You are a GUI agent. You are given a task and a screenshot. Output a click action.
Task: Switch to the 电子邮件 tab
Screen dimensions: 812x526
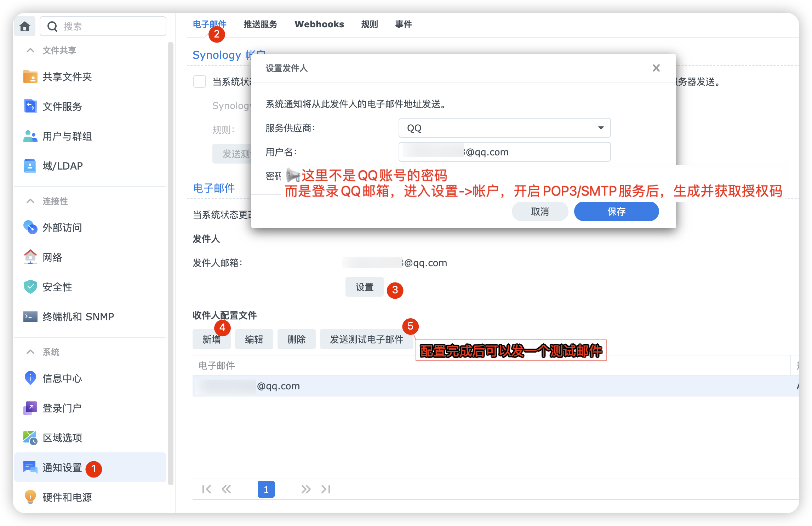209,24
